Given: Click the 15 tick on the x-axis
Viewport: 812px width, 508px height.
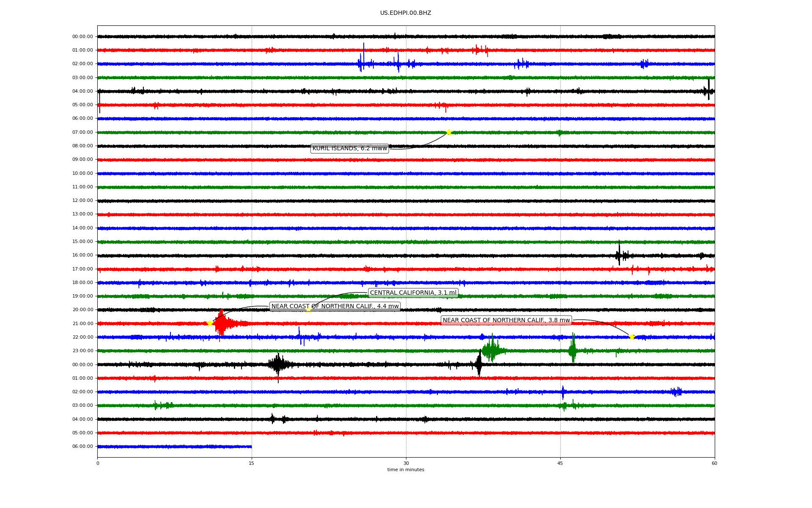Looking at the screenshot, I should tap(252, 463).
